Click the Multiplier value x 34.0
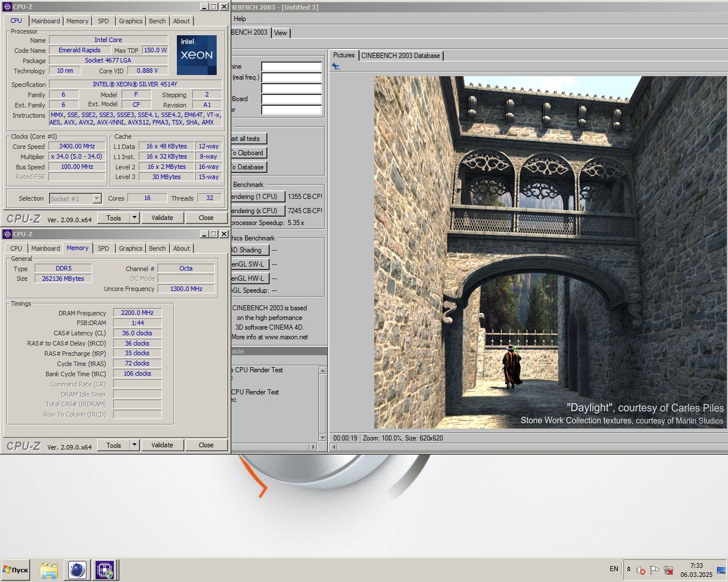This screenshot has width=728, height=582. pos(77,156)
